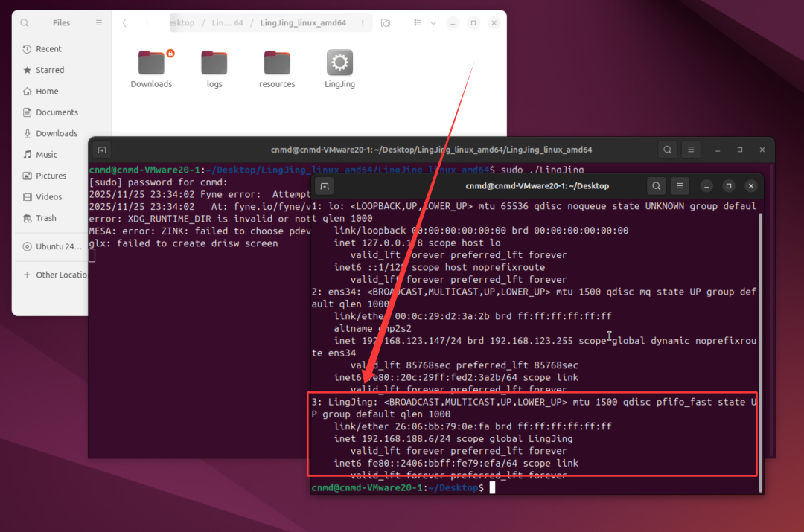Search in the front Desktop terminal
The width and height of the screenshot is (804, 532).
click(x=657, y=186)
